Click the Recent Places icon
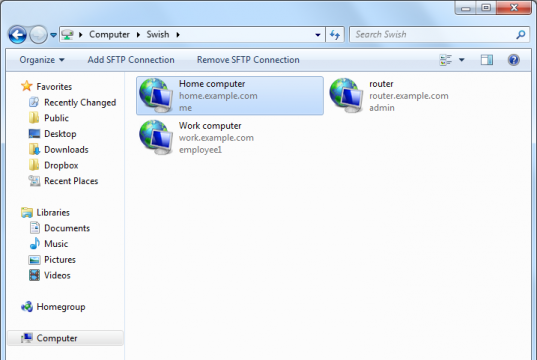537x360 pixels. tap(34, 181)
